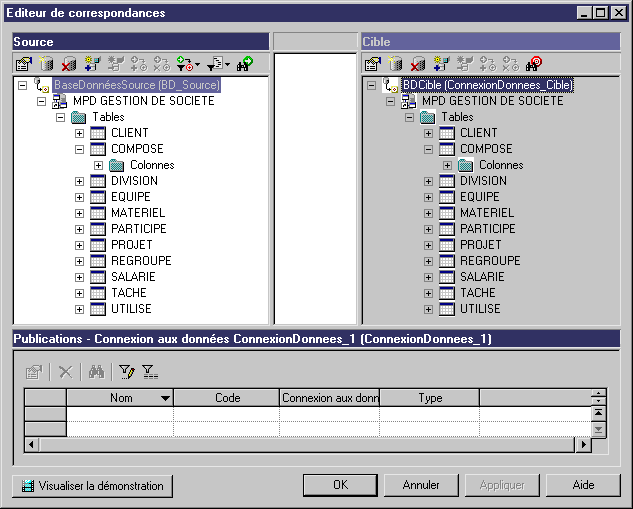Select MATERIEL table in Cible tree
This screenshot has height=509, width=633.
point(487,213)
